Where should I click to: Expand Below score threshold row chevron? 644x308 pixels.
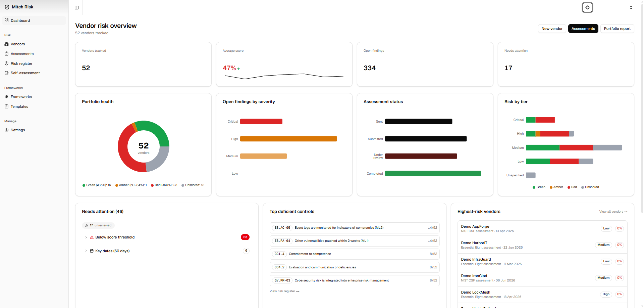pyautogui.click(x=86, y=237)
